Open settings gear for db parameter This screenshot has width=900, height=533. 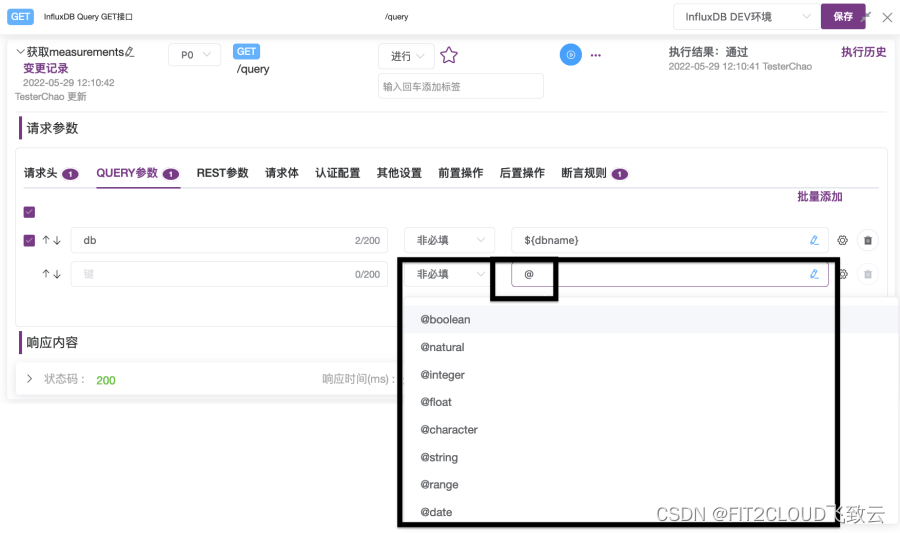[x=842, y=240]
